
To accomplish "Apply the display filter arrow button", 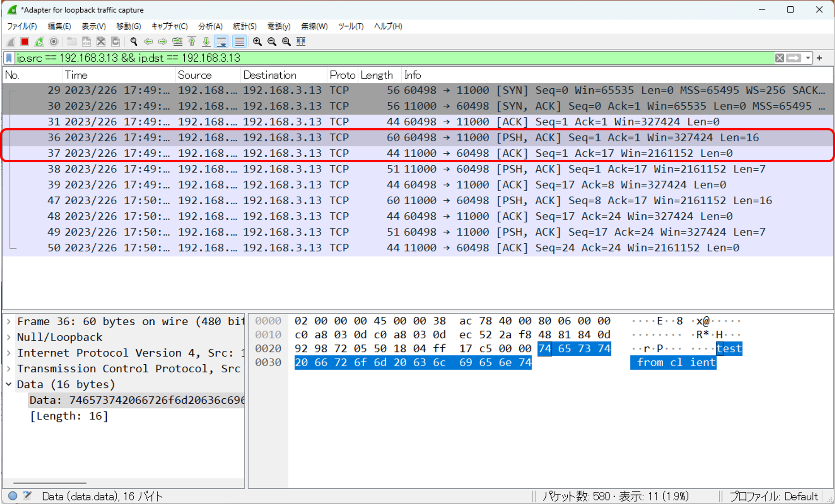I will [x=794, y=58].
